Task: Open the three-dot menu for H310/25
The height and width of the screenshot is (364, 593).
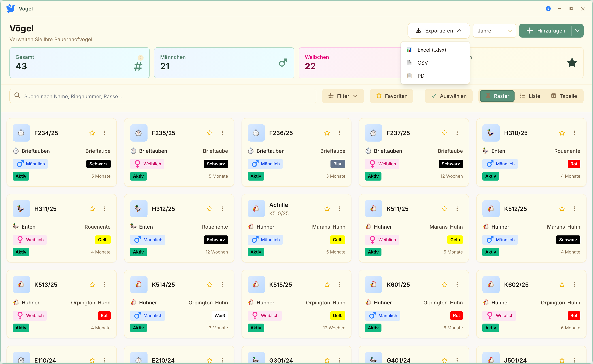Action: click(x=574, y=133)
